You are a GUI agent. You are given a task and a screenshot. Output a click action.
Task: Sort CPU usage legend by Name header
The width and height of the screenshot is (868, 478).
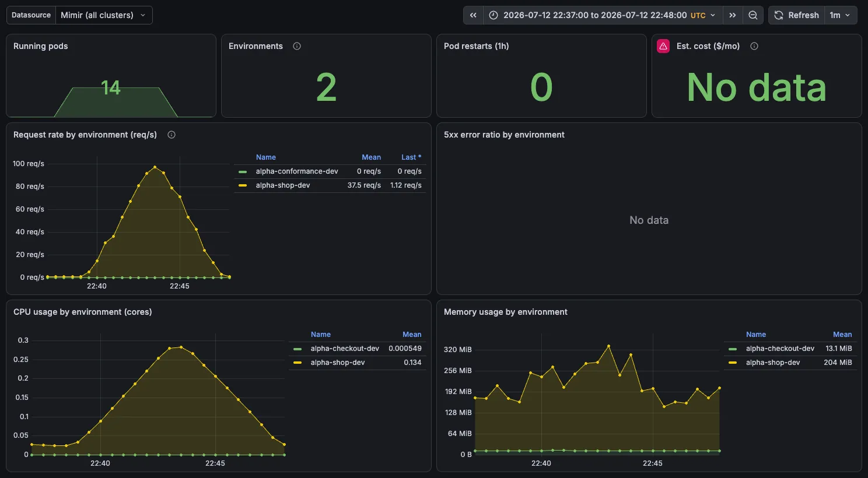321,335
